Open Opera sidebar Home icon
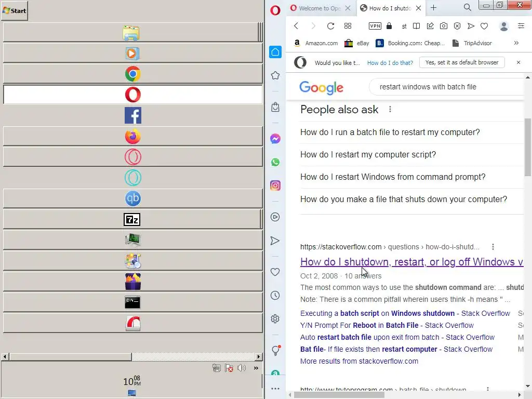Screen dimensions: 532x399 click(275, 52)
